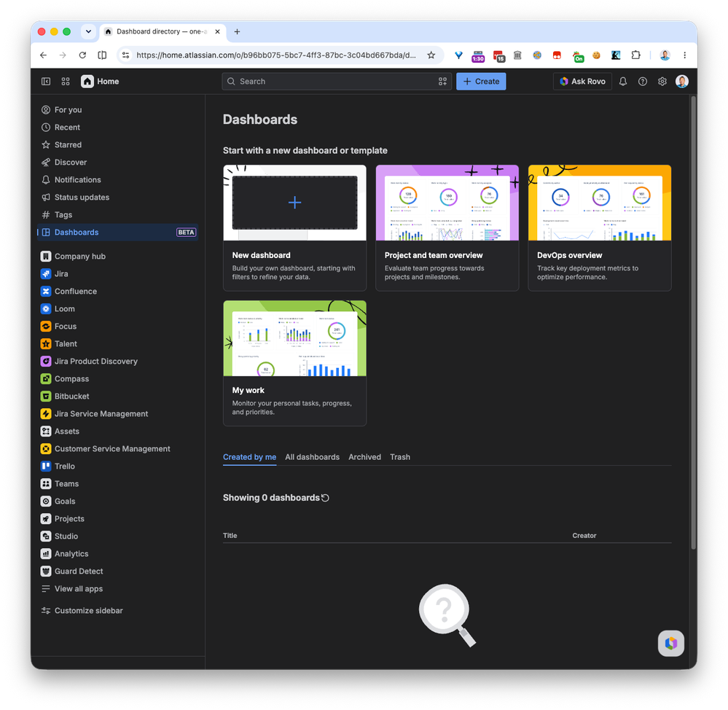This screenshot has width=728, height=710.
Task: Open the settings gear icon
Action: tap(662, 81)
